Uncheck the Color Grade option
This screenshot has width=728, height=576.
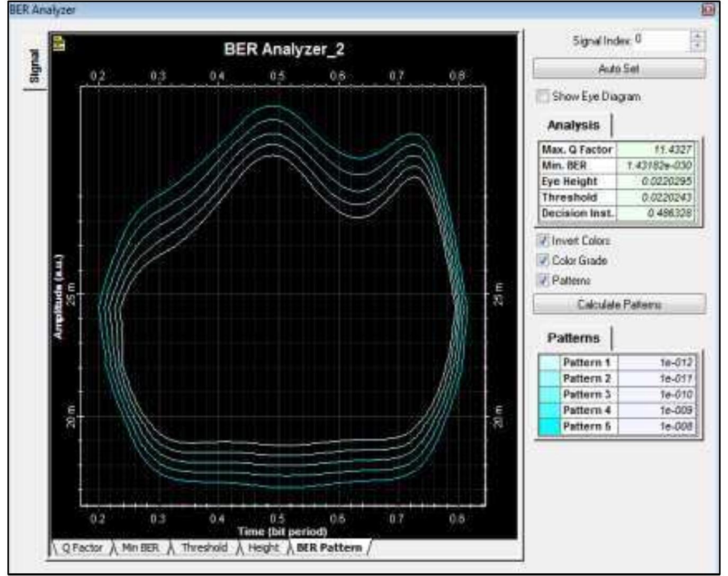pyautogui.click(x=543, y=260)
